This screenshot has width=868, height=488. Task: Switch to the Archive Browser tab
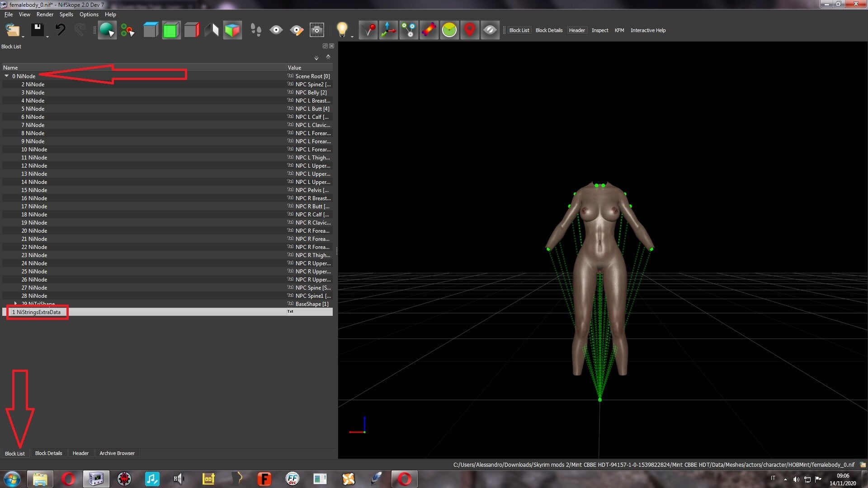(x=117, y=453)
